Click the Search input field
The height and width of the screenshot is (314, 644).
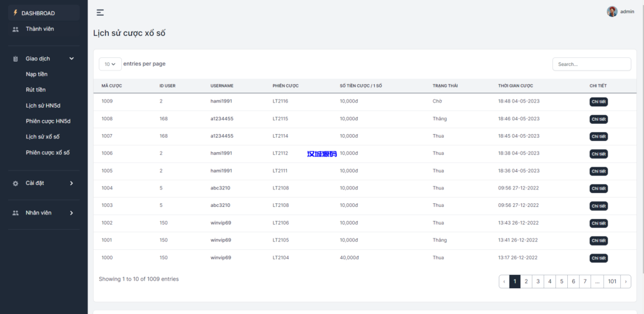tap(591, 64)
